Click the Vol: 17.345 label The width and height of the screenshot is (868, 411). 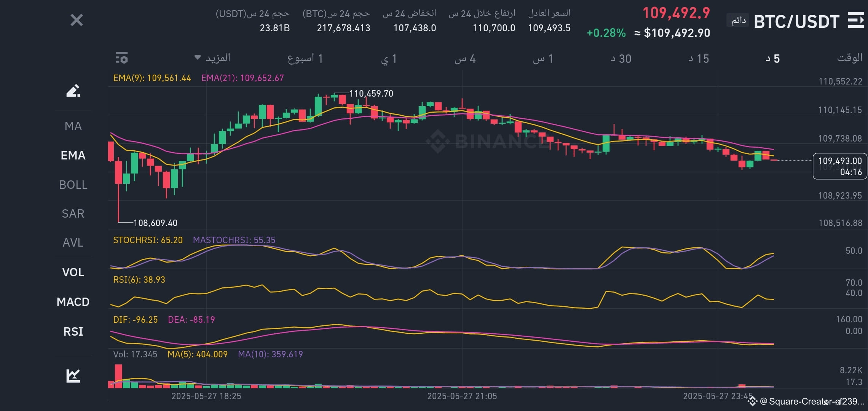click(135, 354)
